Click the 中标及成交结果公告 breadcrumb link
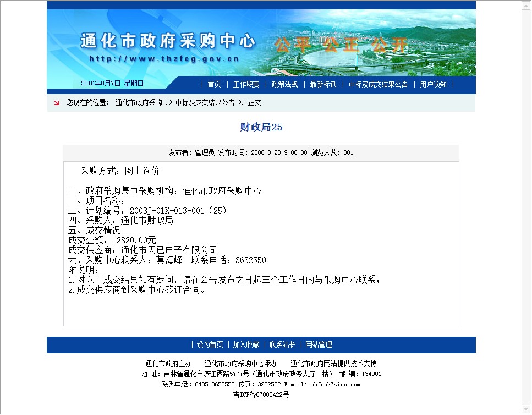Image resolution: width=532 pixels, height=415 pixels. [x=205, y=103]
